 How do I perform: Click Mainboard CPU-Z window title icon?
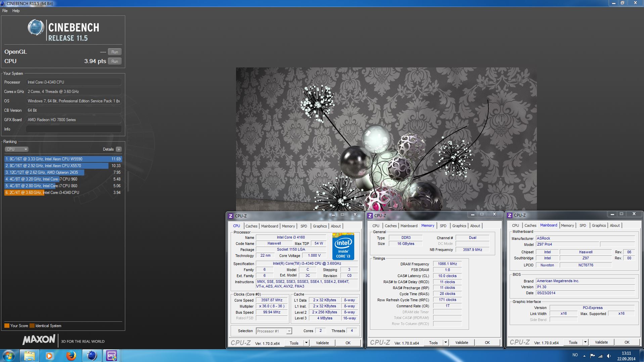coord(510,215)
